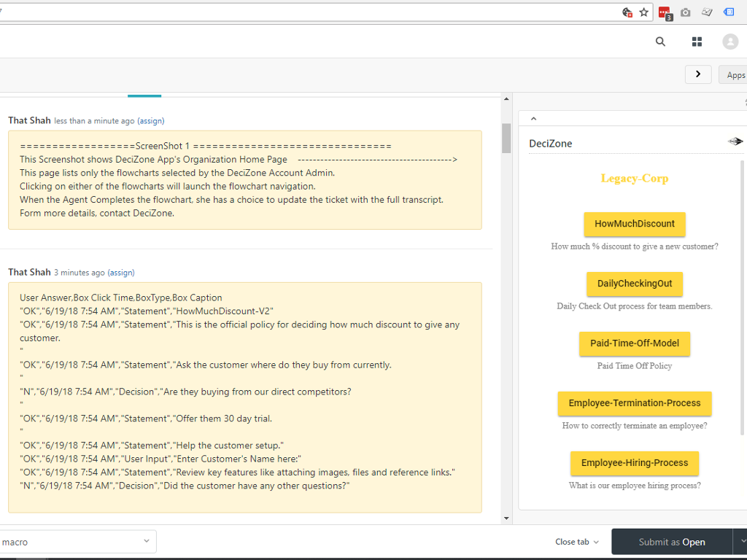The height and width of the screenshot is (560, 747).
Task: Click 'Are they buying from our direct competitors?' line
Action: (185, 392)
